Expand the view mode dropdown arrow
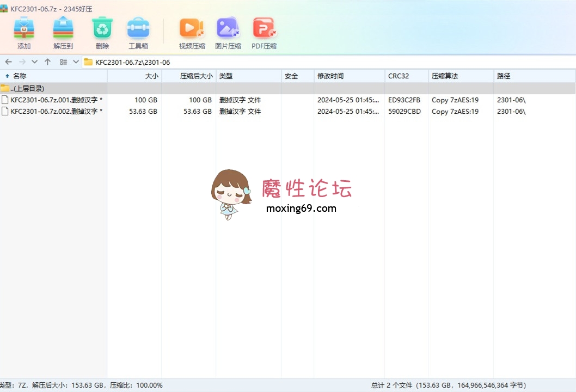This screenshot has height=392, width=576. point(76,62)
